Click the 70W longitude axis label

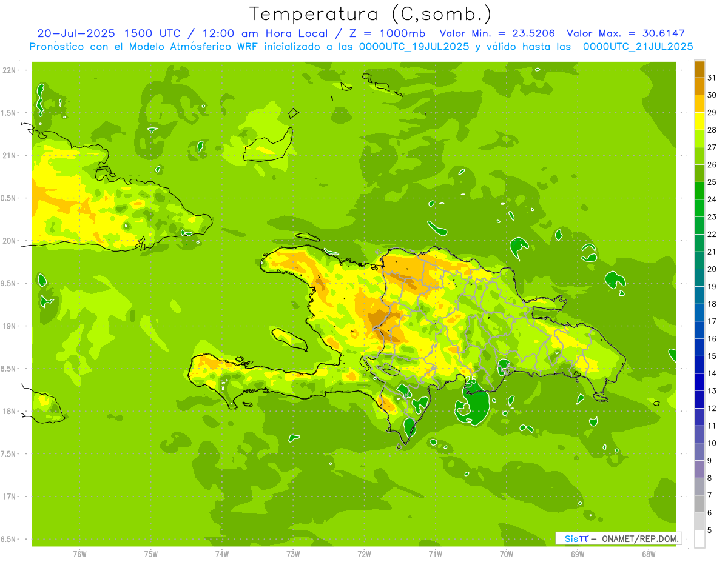point(507,554)
